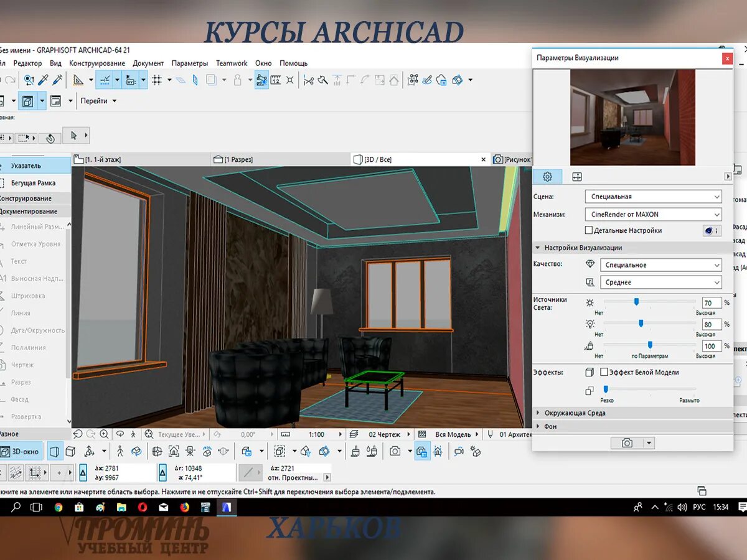Viewport: 747px width, 560px height.
Task: Switch to the Разрез tab
Action: (x=280, y=159)
